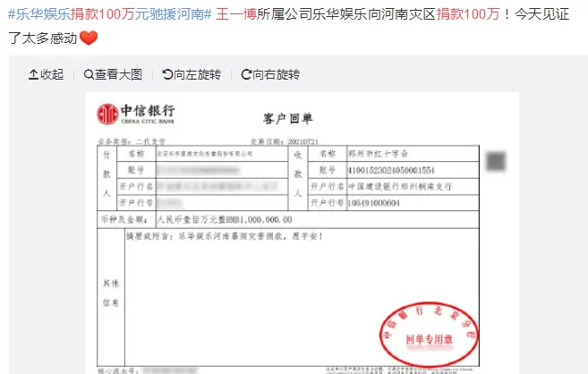The height and width of the screenshot is (374, 588).
Task: Open the 王一博 profile link in the post
Action: point(236,14)
